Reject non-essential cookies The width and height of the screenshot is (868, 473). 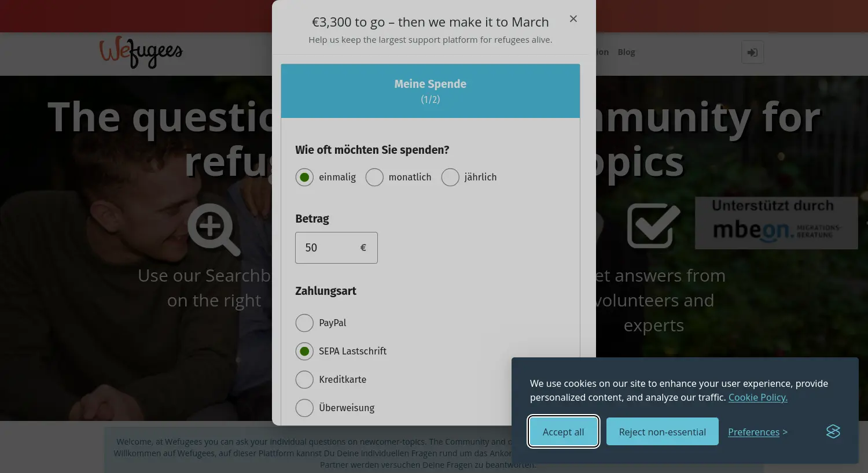pyautogui.click(x=662, y=431)
